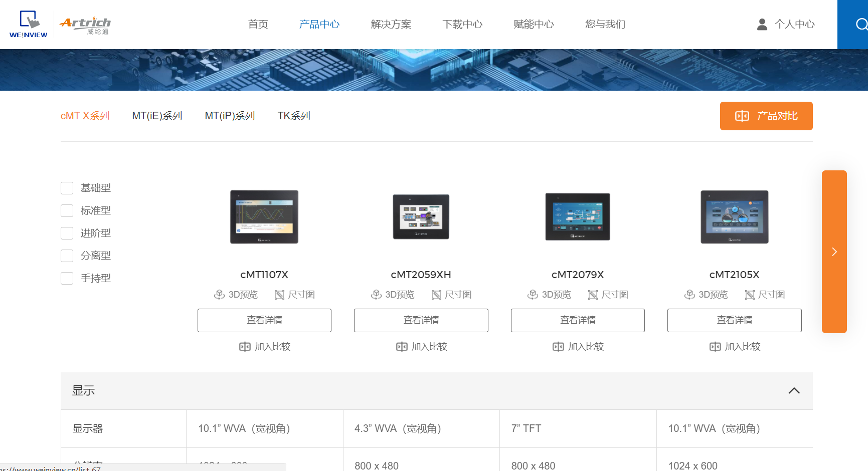Add cMT2079X to comparison via 加入比较
This screenshot has height=471, width=868.
pyautogui.click(x=578, y=347)
